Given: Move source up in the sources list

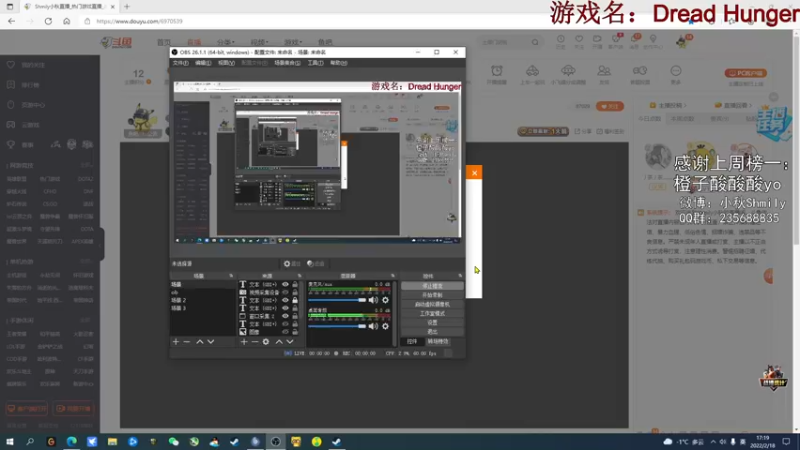Looking at the screenshot, I should click(279, 341).
